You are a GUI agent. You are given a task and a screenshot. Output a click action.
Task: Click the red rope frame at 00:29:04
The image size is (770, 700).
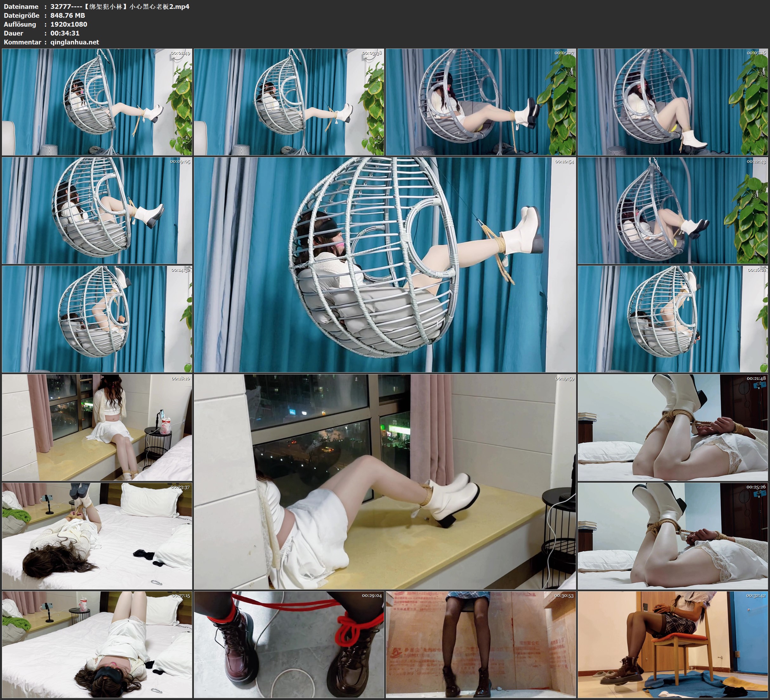[x=289, y=644]
